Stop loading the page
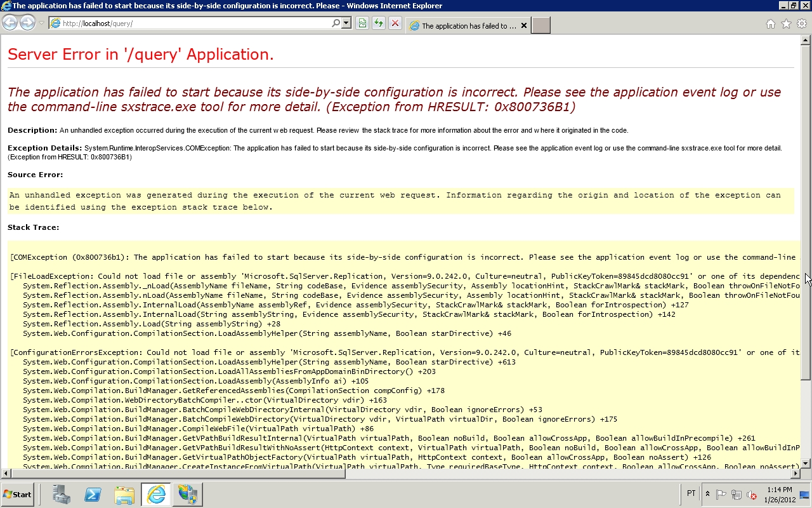812x508 pixels. 395,23
